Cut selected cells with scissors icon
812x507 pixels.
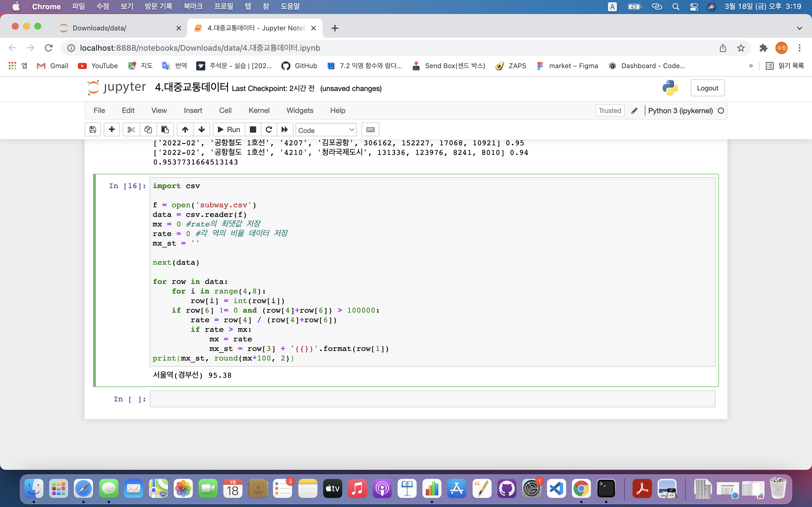coord(131,130)
